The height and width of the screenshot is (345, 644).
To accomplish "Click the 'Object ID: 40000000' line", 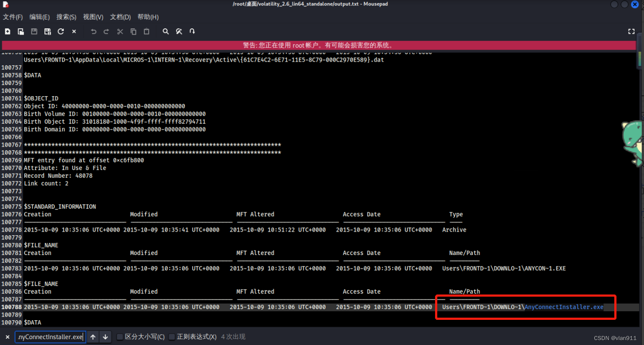I will 104,106.
